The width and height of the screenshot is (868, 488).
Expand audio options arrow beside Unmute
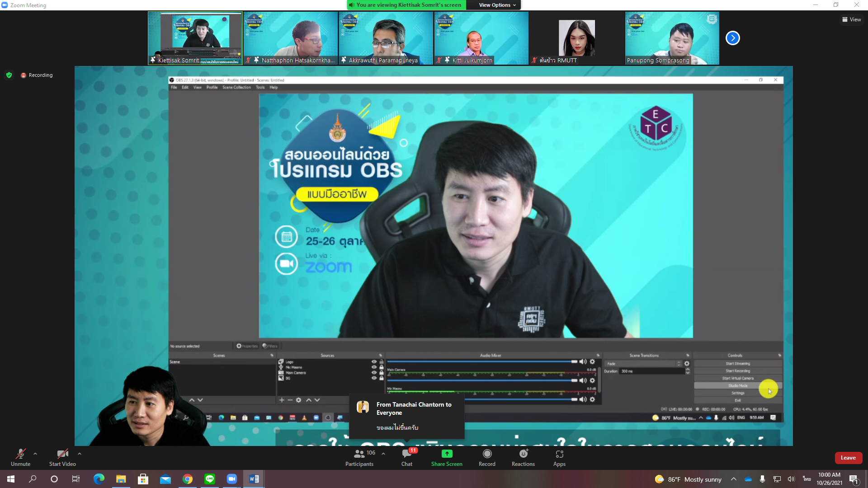35,454
